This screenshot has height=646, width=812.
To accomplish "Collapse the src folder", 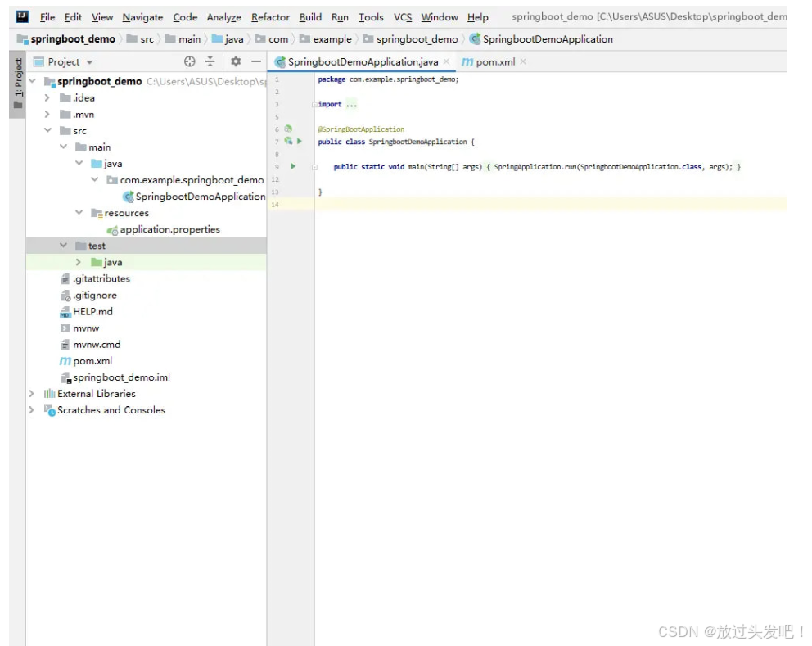I will 47,130.
